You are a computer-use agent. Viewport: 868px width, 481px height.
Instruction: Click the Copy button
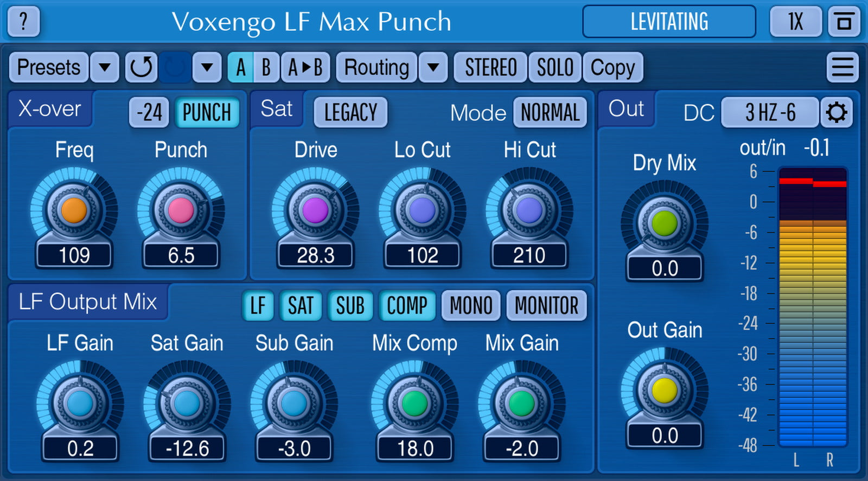click(613, 67)
